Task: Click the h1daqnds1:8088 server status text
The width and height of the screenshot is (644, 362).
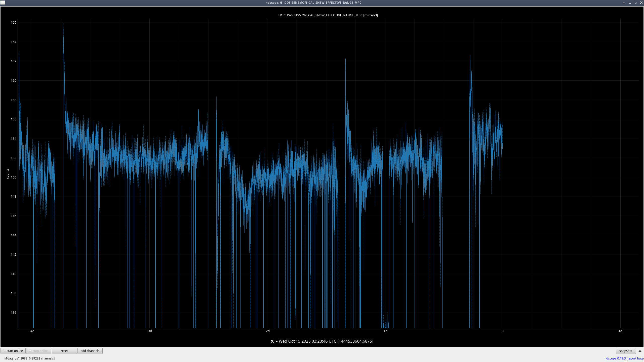Action: point(15,358)
